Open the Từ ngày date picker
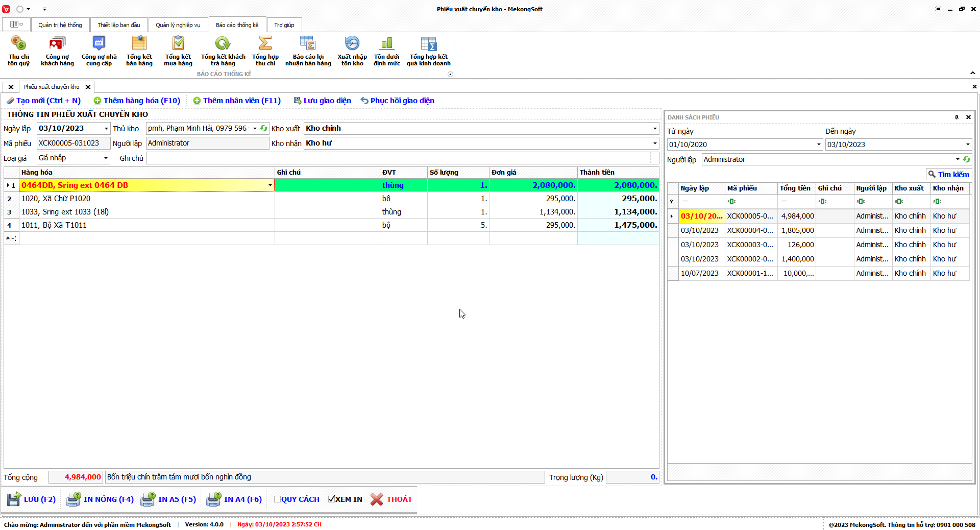The height and width of the screenshot is (530, 980). pyautogui.click(x=819, y=144)
